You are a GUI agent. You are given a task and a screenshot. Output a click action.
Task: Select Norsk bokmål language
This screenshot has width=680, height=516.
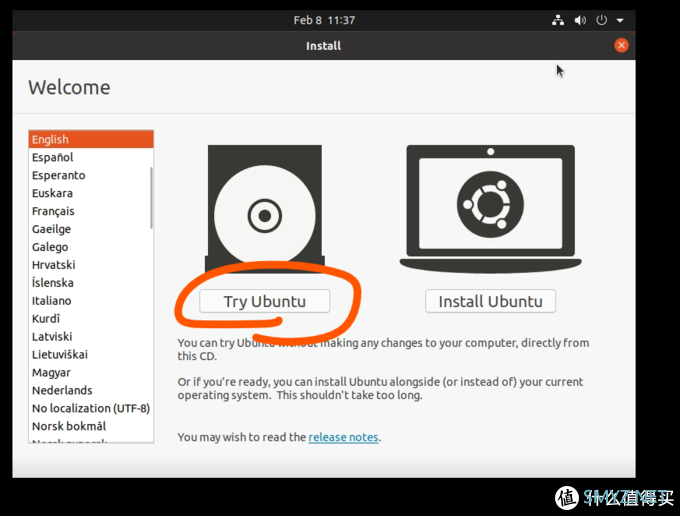(x=91, y=426)
